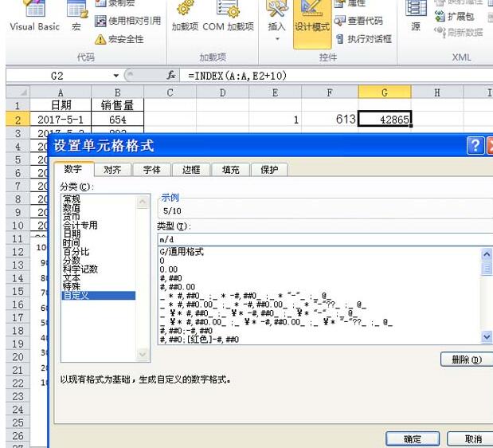This screenshot has height=448, width=493.
Task: Select 日期 category in list
Action: (x=72, y=234)
